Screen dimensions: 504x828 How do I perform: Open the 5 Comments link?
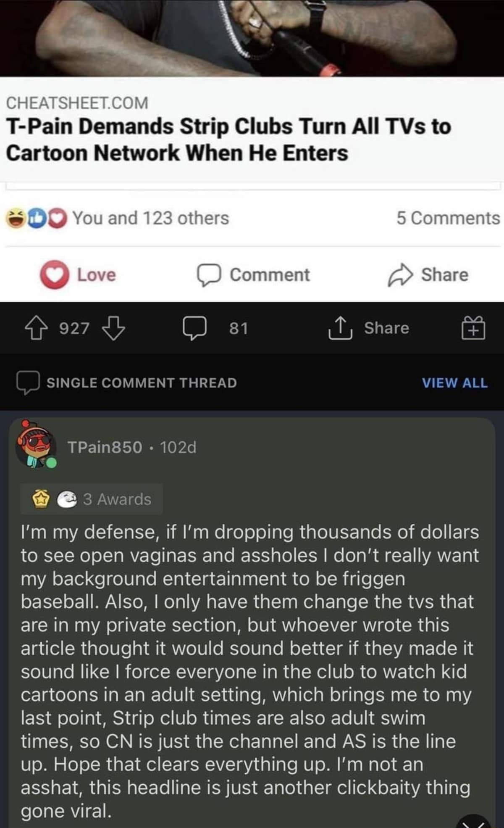coord(448,218)
